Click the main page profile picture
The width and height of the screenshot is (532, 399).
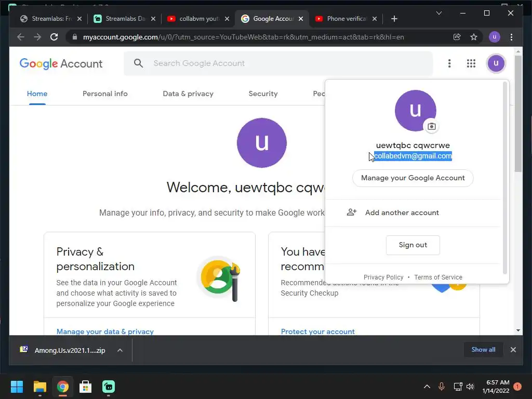[x=262, y=143]
